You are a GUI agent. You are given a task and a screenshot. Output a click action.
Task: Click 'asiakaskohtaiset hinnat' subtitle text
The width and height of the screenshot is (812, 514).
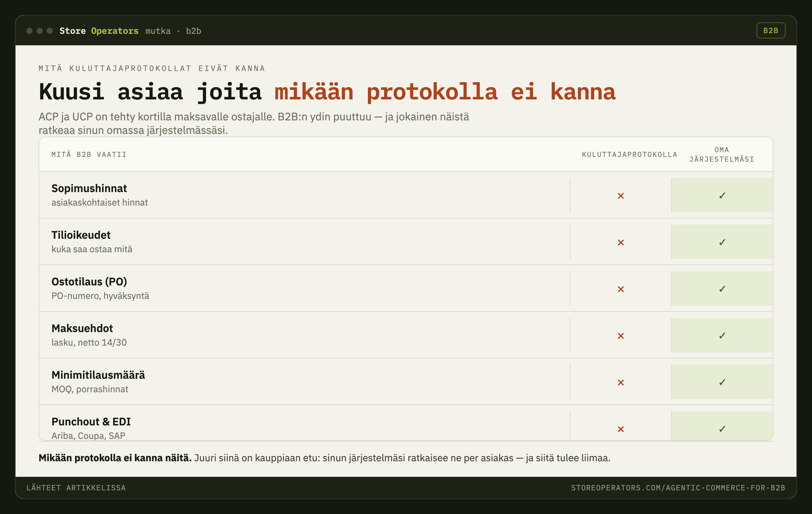[x=99, y=202]
